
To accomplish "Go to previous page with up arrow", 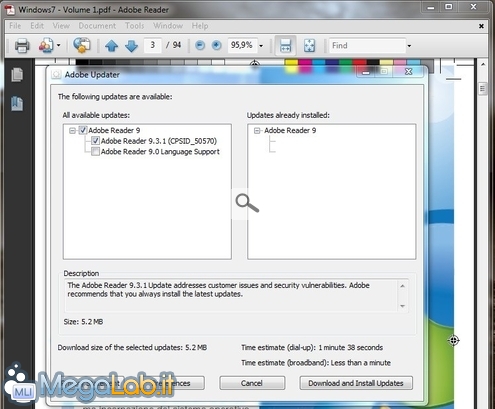I will [x=111, y=46].
